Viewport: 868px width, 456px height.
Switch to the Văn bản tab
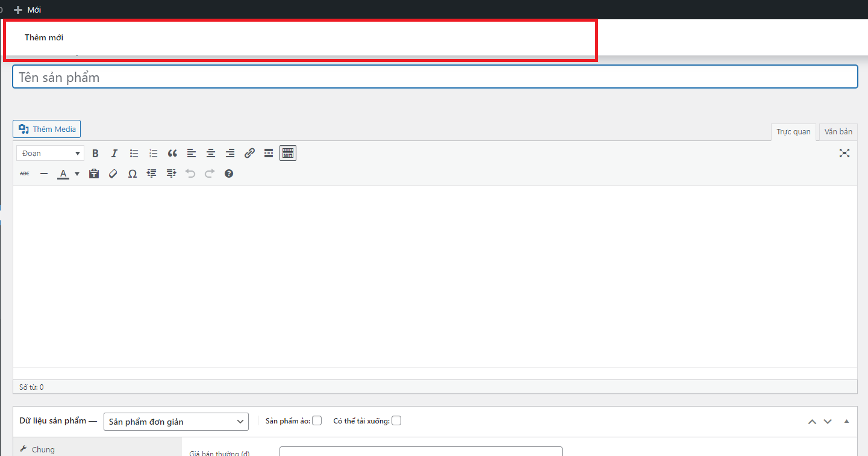[838, 132]
